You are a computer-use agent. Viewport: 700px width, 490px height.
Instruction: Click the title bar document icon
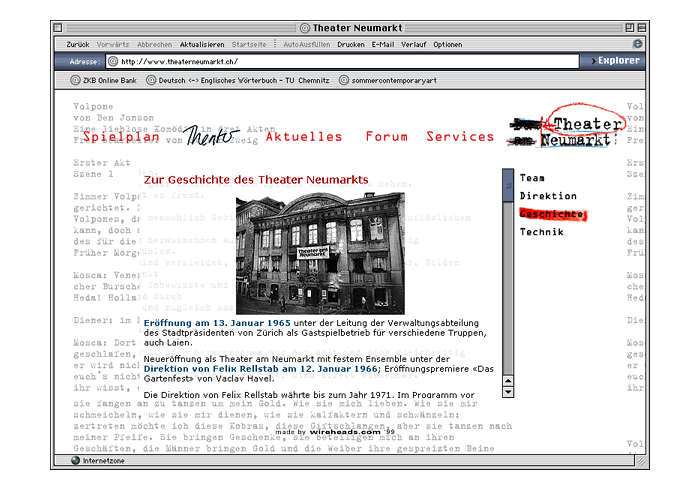pyautogui.click(x=304, y=27)
